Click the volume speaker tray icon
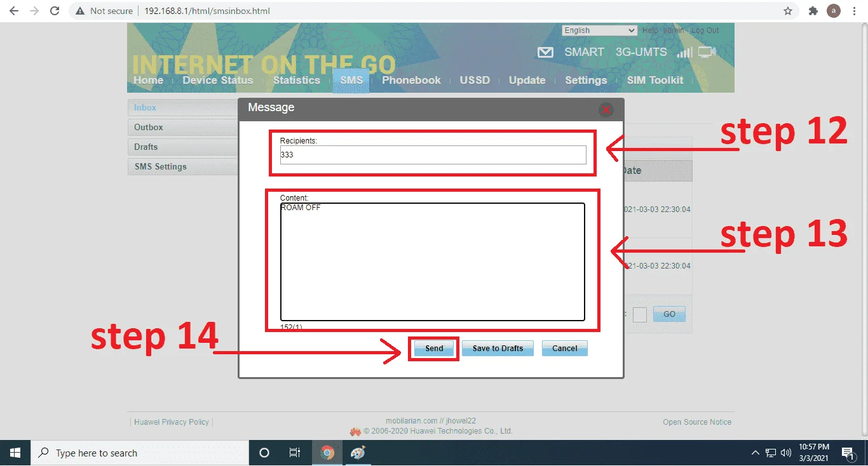The height and width of the screenshot is (466, 868). click(x=786, y=453)
